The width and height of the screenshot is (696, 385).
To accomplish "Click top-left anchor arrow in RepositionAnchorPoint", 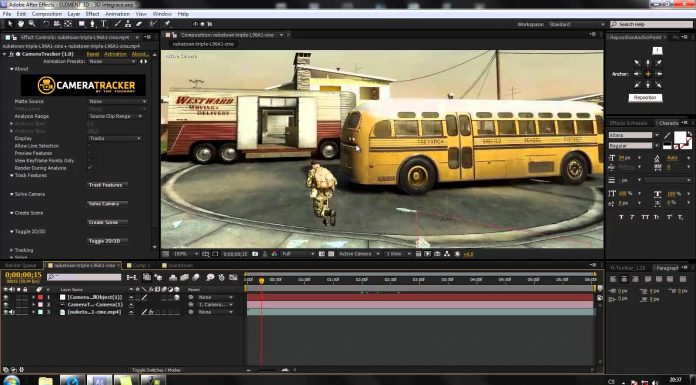I will point(637,63).
